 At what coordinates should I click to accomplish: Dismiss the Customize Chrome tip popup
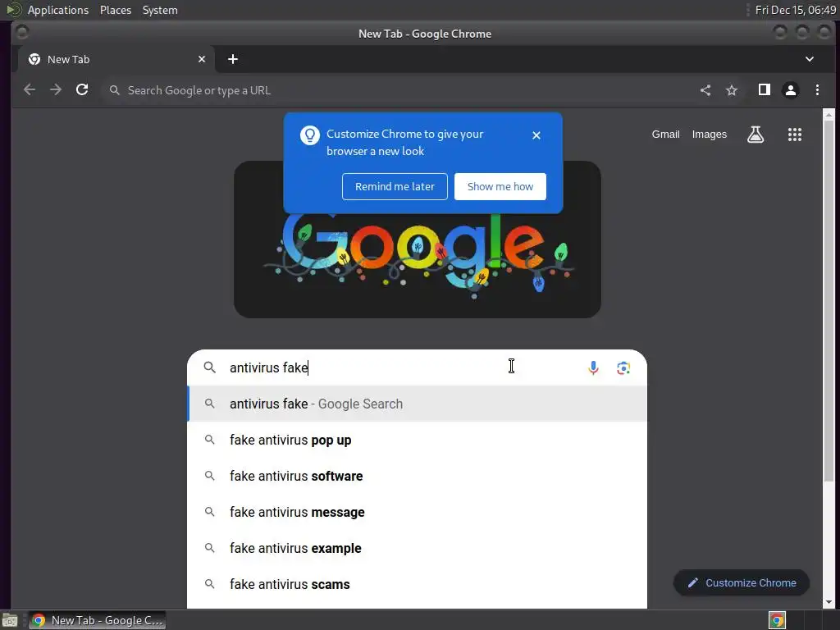point(536,135)
